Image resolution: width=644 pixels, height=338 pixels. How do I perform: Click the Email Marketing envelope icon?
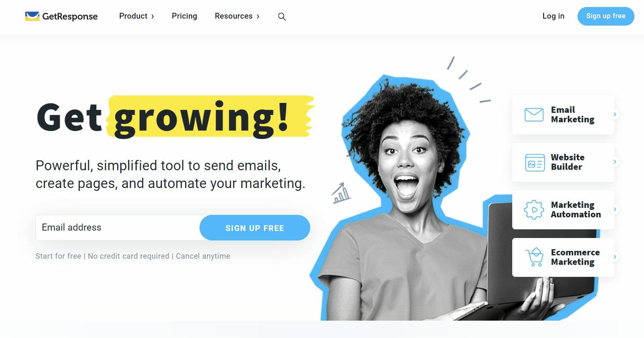534,114
